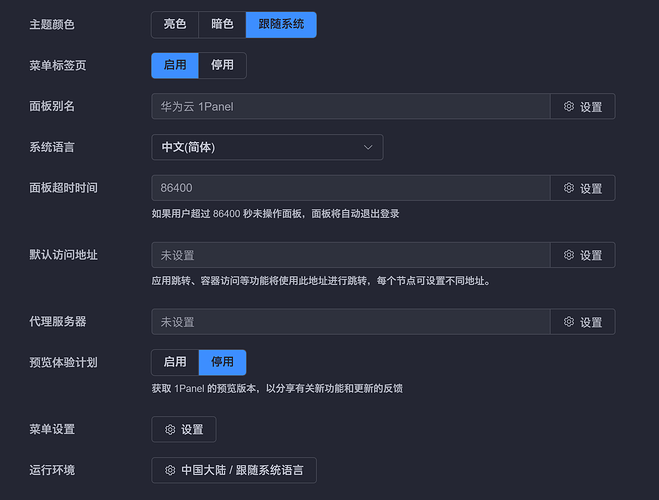Click the timeout hint about 86400 秒
Viewport: 659px width, 500px height.
point(275,214)
